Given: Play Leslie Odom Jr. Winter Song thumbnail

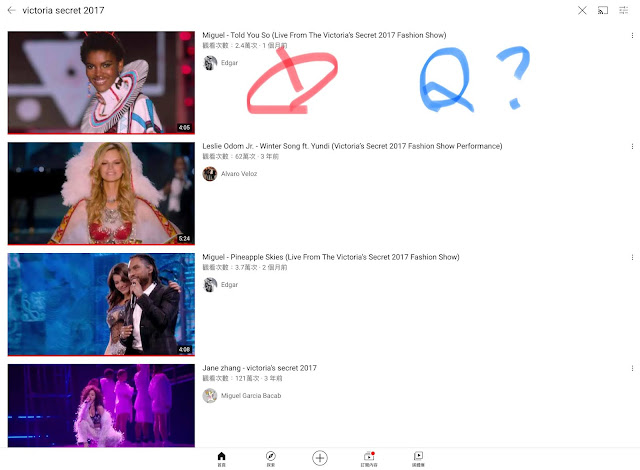Looking at the screenshot, I should [101, 193].
